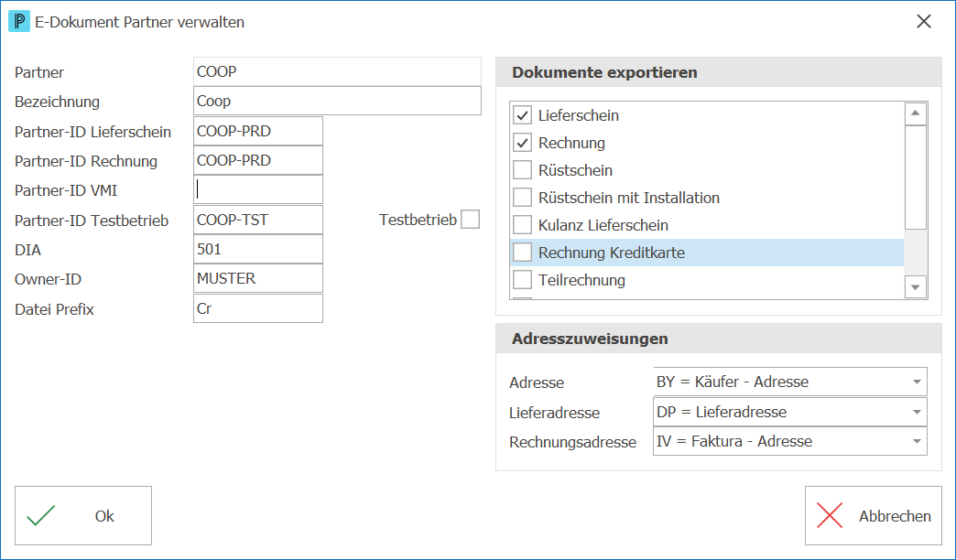Expand the Lieferadresse combo box
956x560 pixels.
789,412
